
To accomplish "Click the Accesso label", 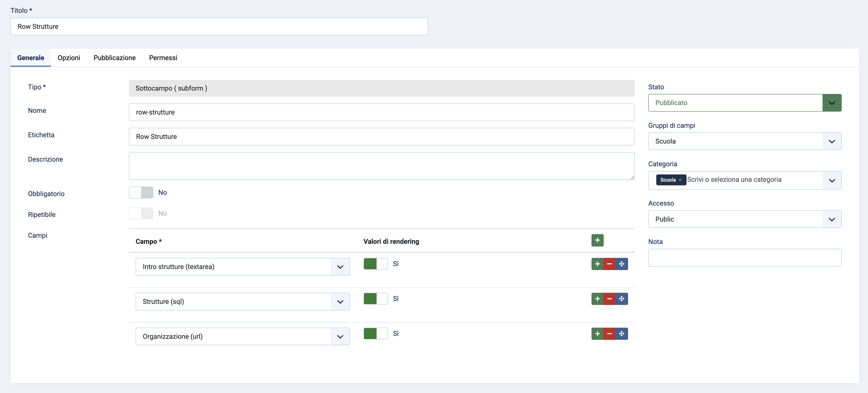I will point(661,203).
